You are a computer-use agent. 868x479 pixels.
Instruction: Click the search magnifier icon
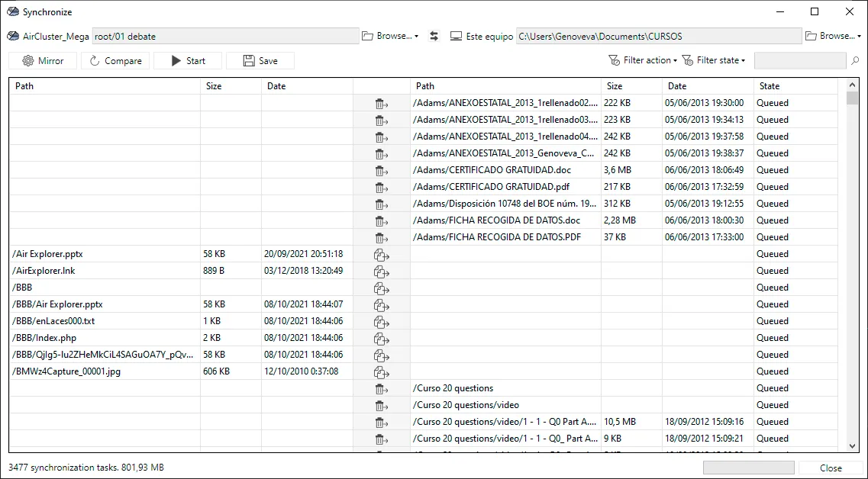(x=855, y=60)
